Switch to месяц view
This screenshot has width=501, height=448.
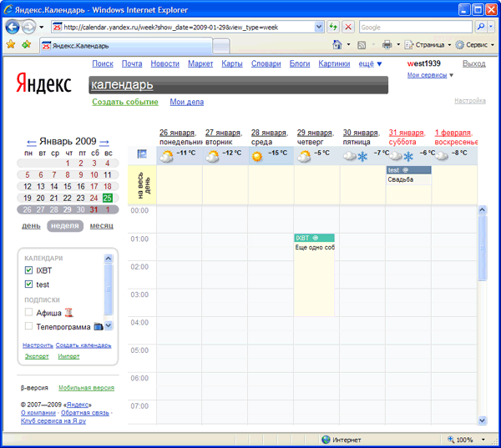102,226
